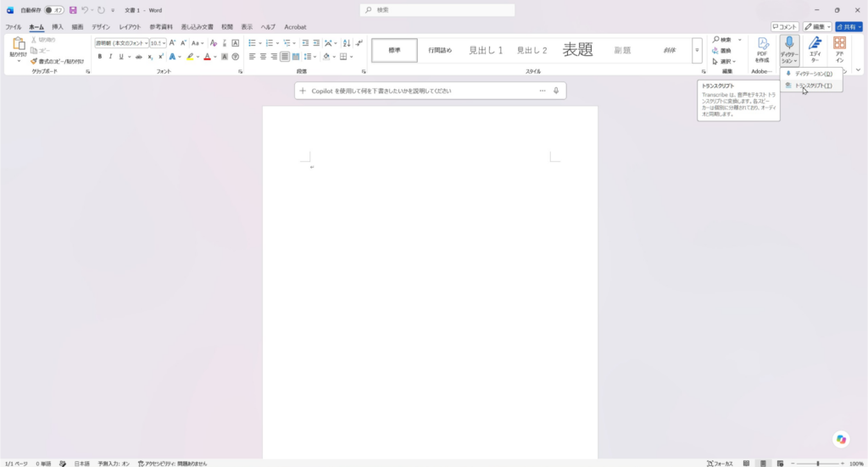
Task: Toggle Italic formatting
Action: click(110, 57)
